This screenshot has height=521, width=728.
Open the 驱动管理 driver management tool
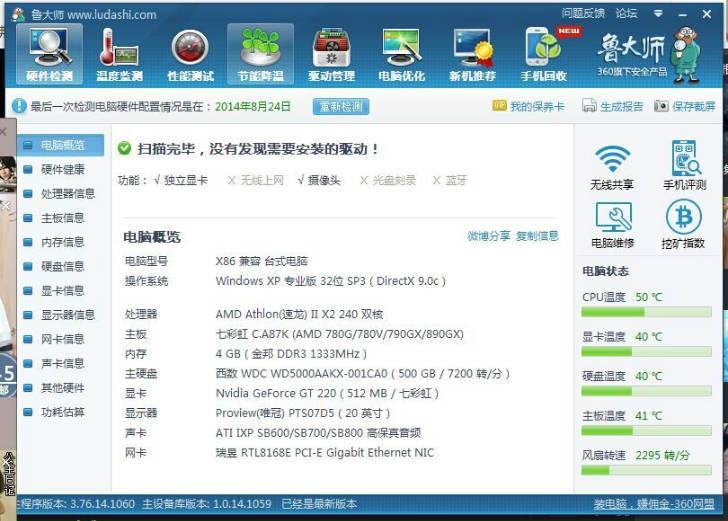[331, 55]
